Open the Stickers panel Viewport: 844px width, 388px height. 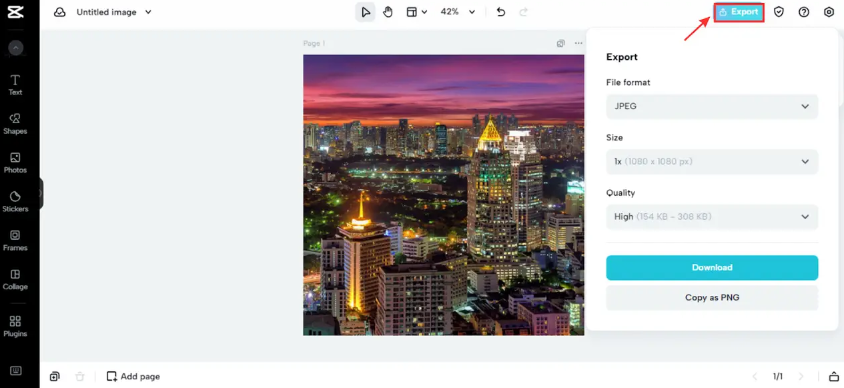point(15,201)
